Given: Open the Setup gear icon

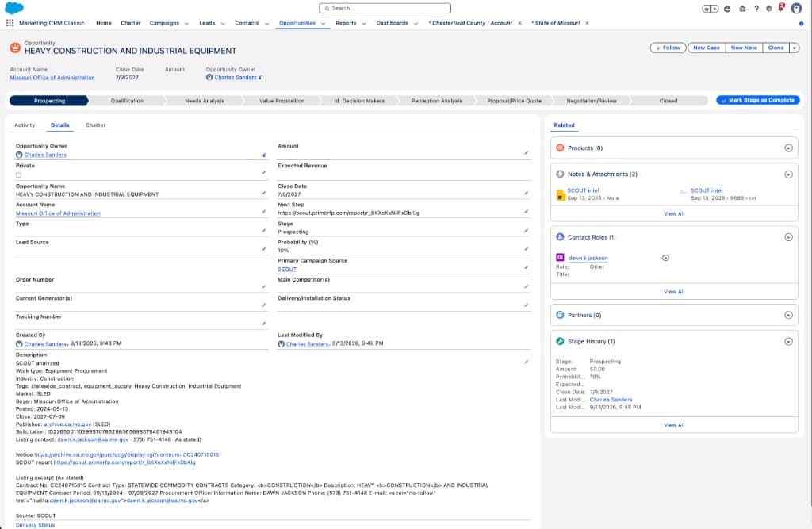Looking at the screenshot, I should (x=769, y=9).
